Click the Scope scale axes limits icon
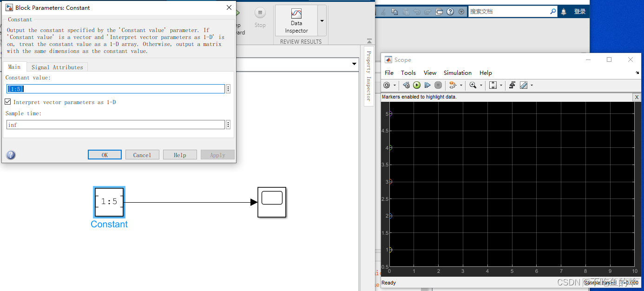This screenshot has width=644, height=291. (x=493, y=85)
